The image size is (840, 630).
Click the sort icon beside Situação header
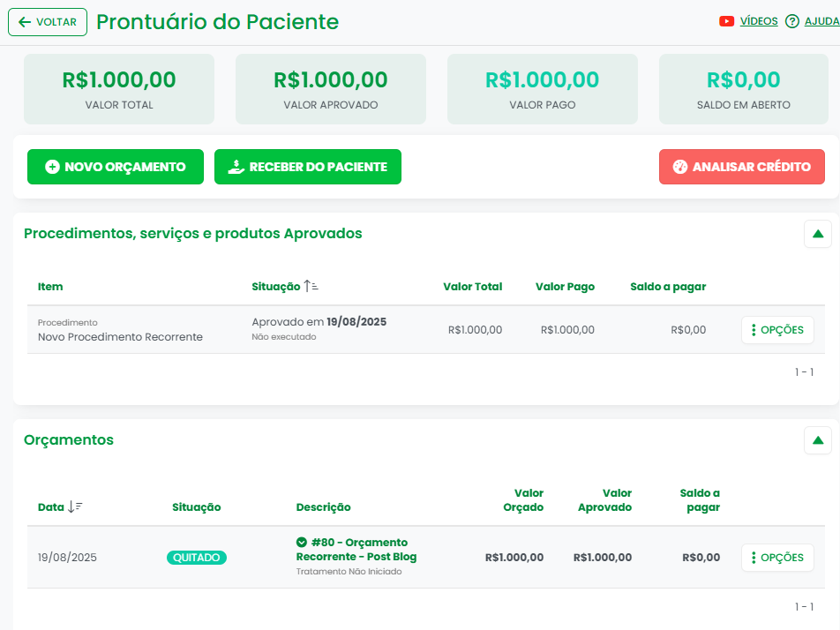point(311,286)
